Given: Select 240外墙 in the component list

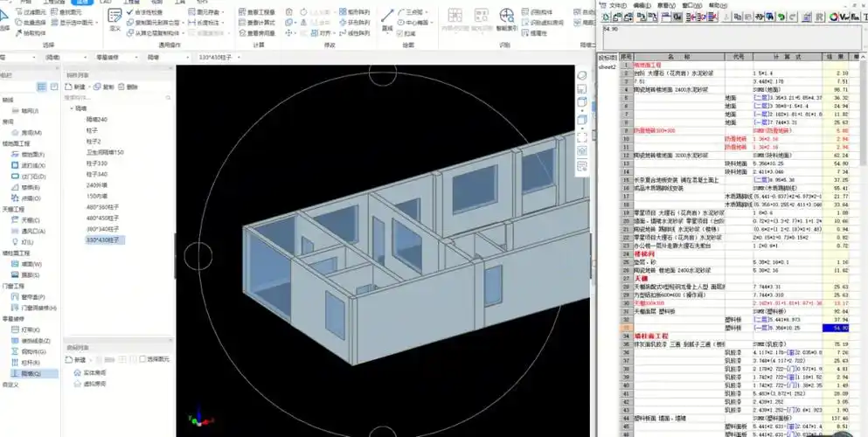Looking at the screenshot, I should (x=97, y=185).
